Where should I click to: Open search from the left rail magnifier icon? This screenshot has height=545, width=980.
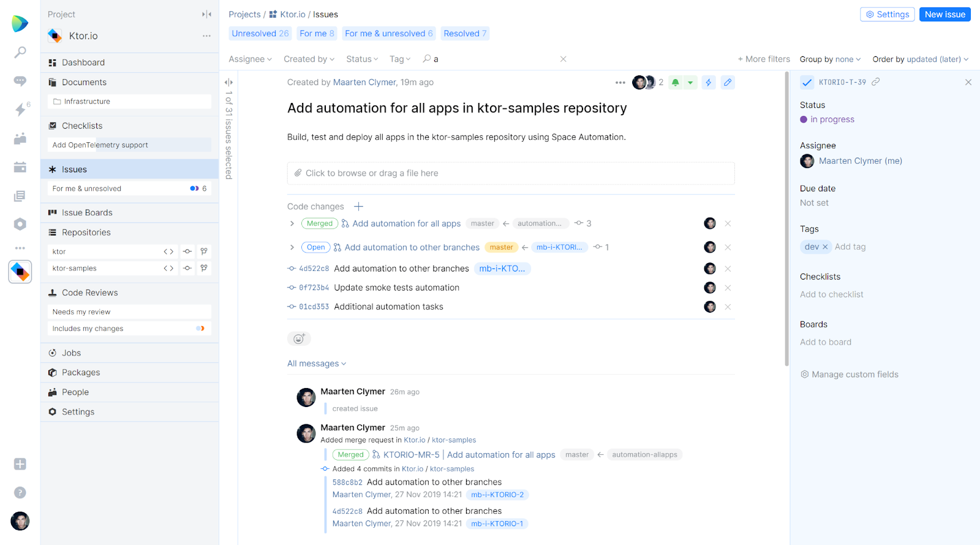point(20,52)
